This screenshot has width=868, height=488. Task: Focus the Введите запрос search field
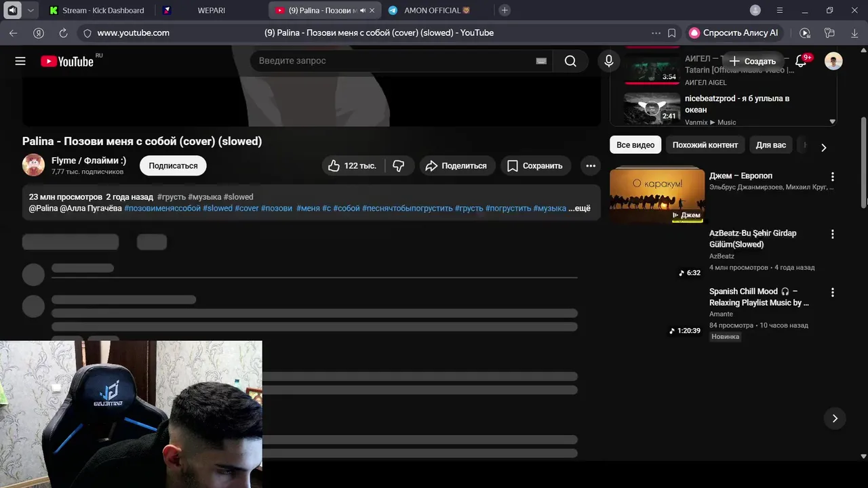tap(400, 61)
